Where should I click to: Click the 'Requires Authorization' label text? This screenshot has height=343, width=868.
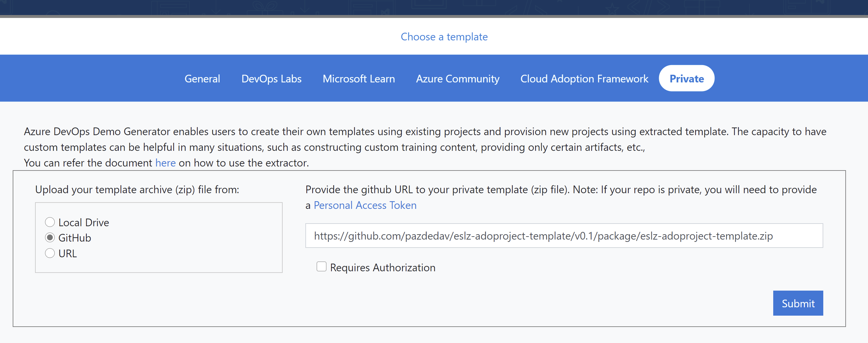click(382, 268)
